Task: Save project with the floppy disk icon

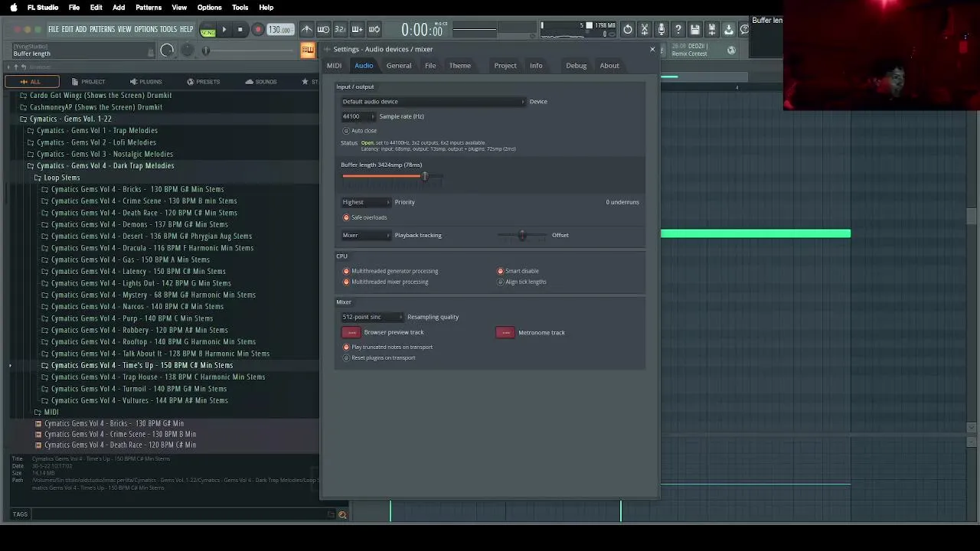Action: pos(695,30)
